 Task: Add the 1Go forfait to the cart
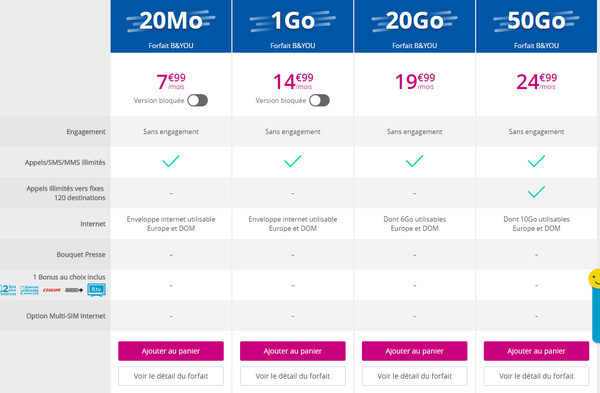pyautogui.click(x=293, y=351)
